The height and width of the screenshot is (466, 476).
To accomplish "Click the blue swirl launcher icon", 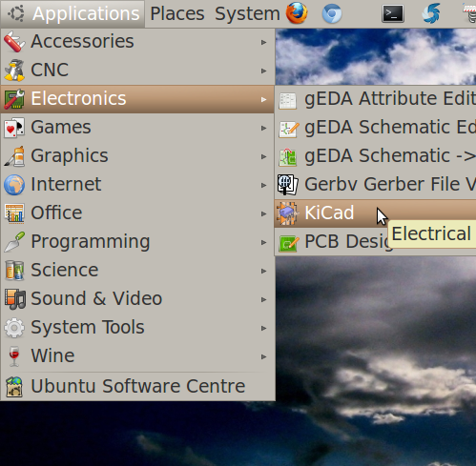I will (431, 13).
